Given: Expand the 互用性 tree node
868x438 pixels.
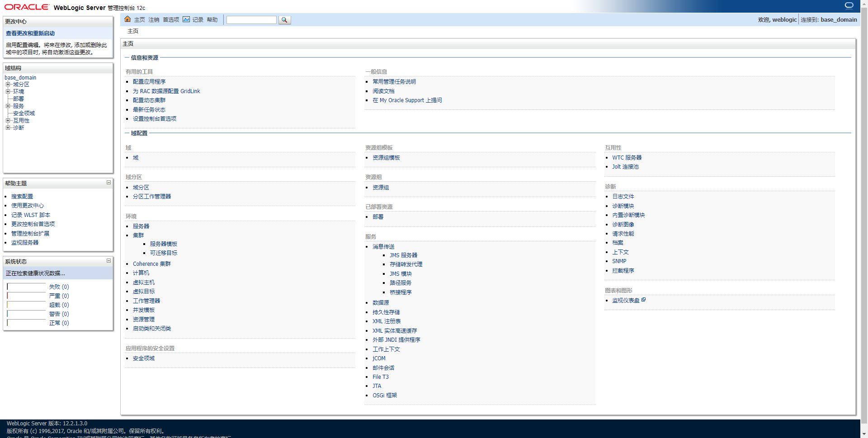Looking at the screenshot, I should pos(8,120).
